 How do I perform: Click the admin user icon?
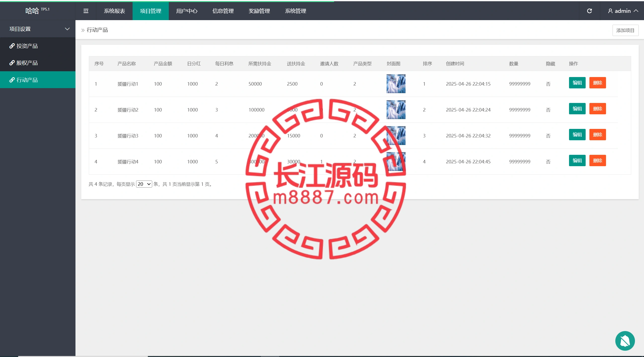tap(610, 11)
